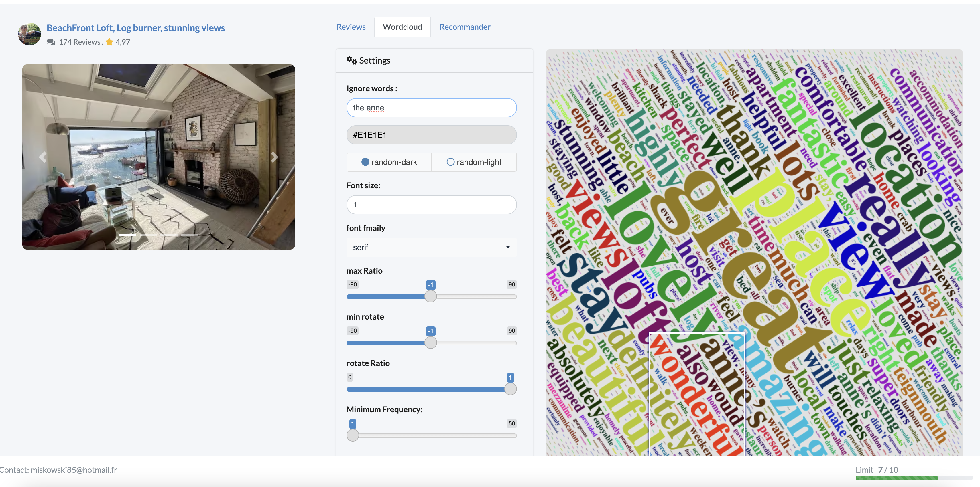This screenshot has width=980, height=487.
Task: Click the 'Font size:' label
Action: (x=363, y=185)
